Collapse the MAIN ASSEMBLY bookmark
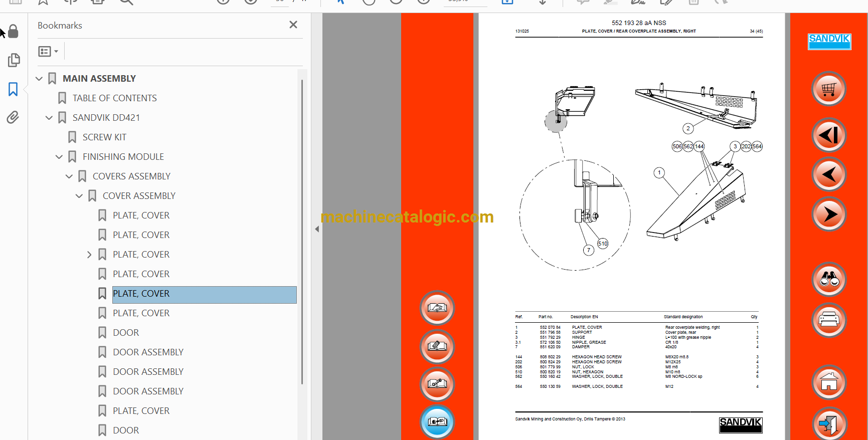868x440 pixels. pos(39,79)
